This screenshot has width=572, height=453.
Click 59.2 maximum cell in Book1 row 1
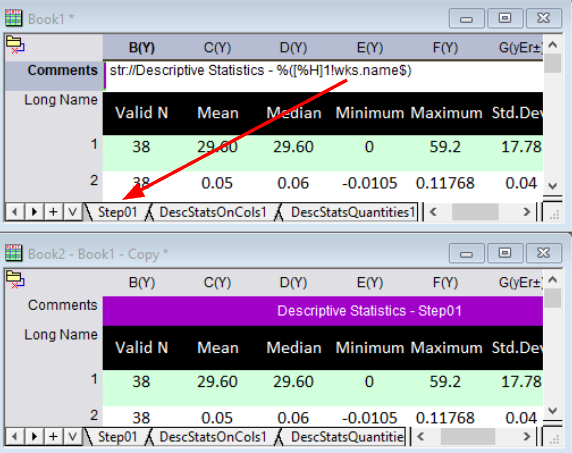tap(445, 153)
